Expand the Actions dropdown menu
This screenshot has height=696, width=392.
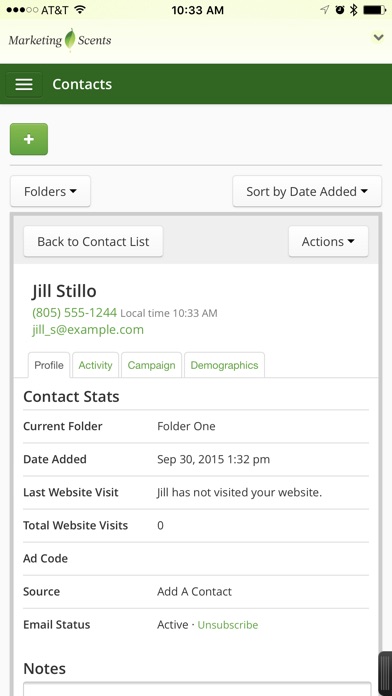[329, 241]
